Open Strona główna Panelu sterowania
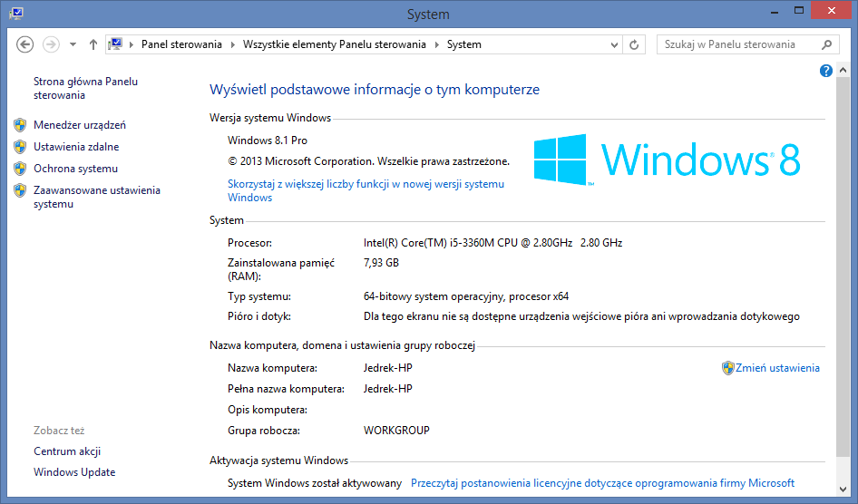Viewport: 858px width, 504px height. point(85,88)
